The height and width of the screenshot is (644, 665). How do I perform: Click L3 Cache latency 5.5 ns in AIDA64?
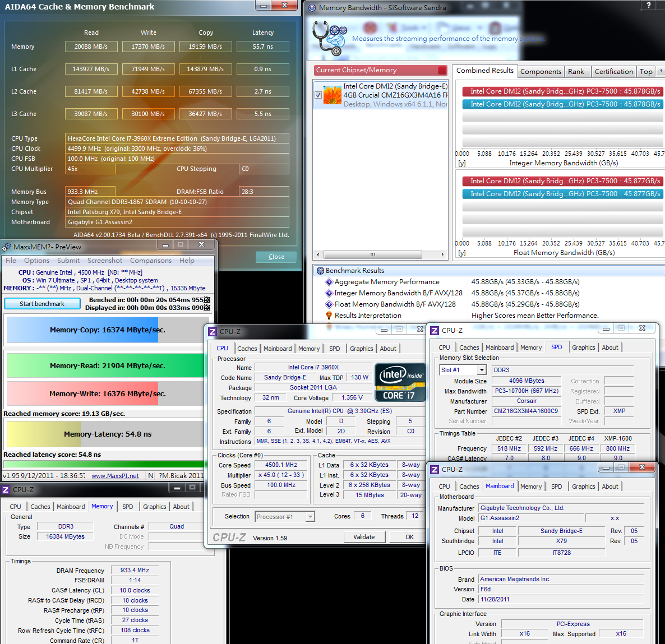[x=263, y=114]
